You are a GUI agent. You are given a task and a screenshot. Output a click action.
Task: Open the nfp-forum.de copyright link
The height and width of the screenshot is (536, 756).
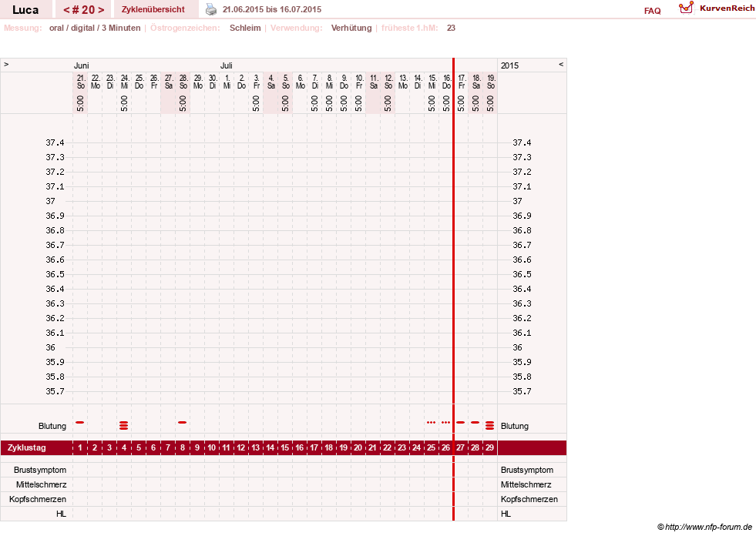point(704,527)
